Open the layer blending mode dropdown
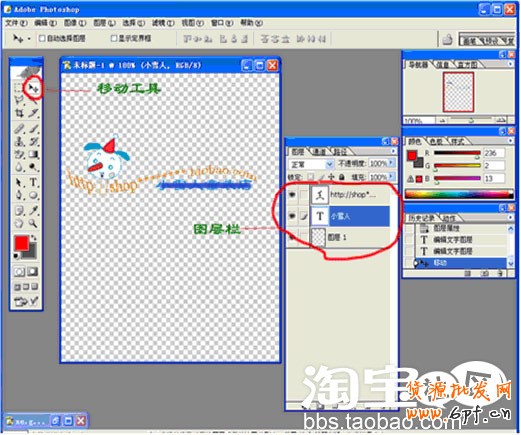Screen dimensions: 521x435 (311, 164)
